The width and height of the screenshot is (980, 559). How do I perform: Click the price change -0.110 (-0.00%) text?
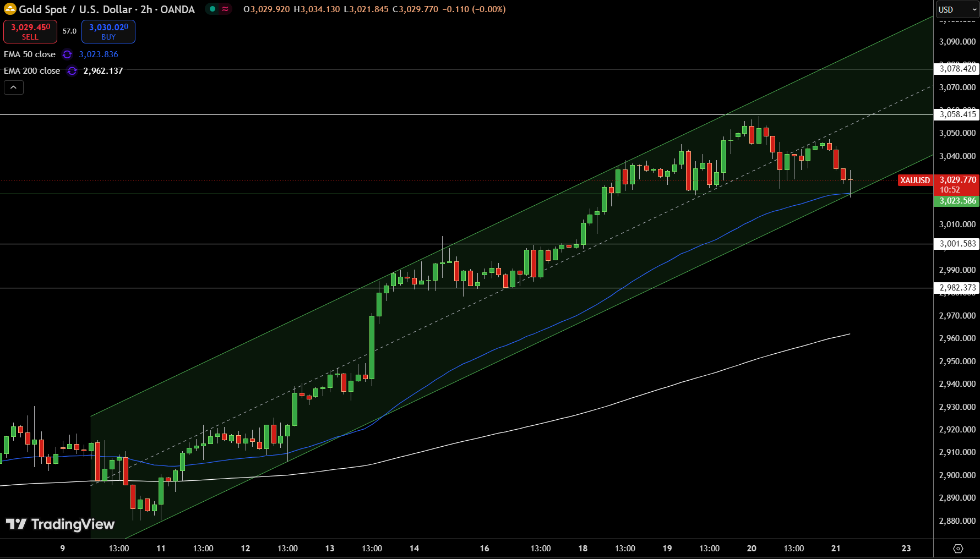pyautogui.click(x=474, y=9)
